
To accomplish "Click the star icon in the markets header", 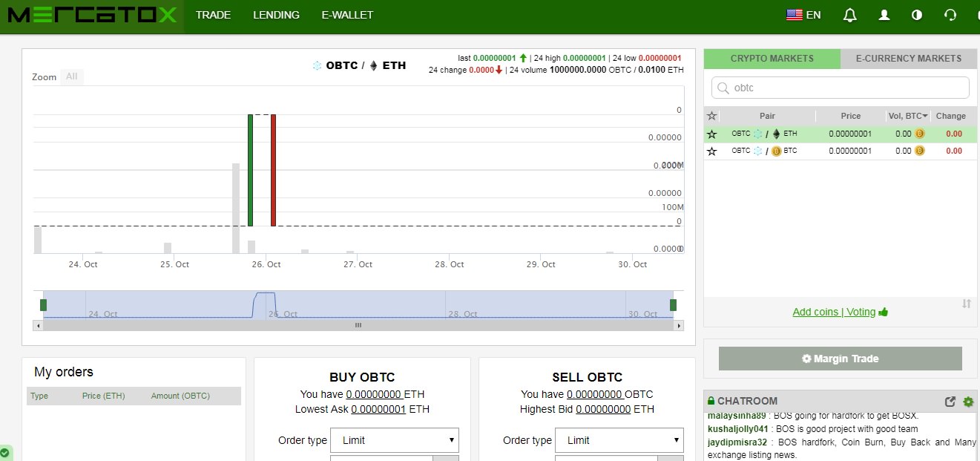I will tap(712, 116).
